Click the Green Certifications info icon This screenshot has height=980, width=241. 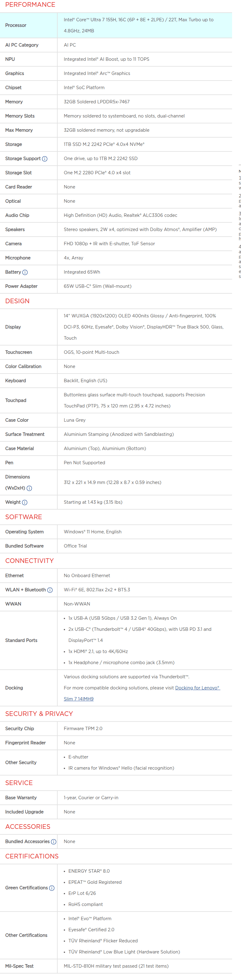(52, 888)
